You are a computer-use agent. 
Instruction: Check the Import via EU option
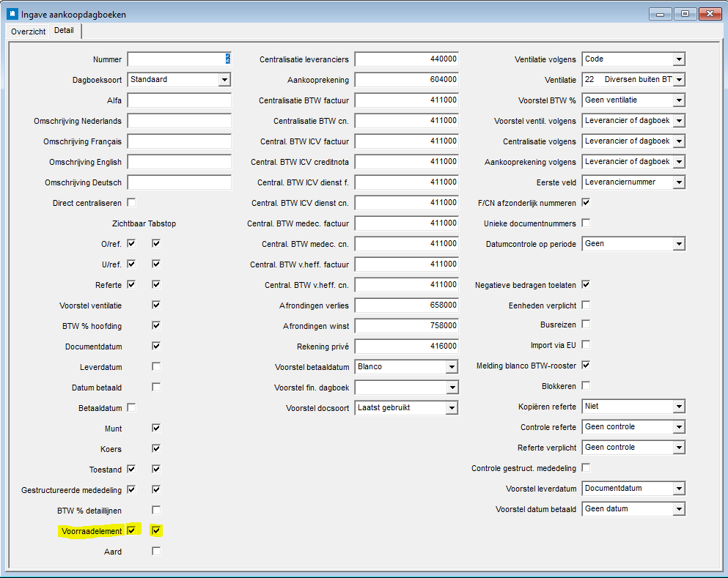tap(586, 344)
